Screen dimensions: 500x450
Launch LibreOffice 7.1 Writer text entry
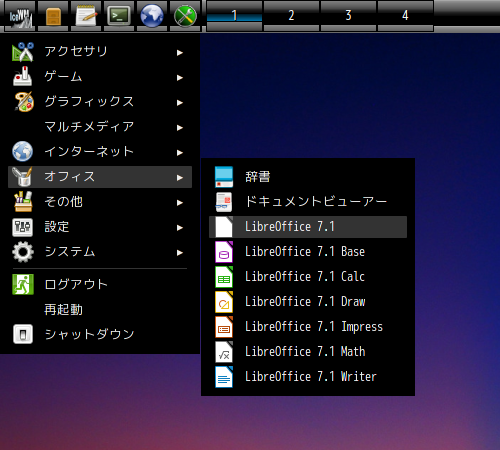coord(311,377)
